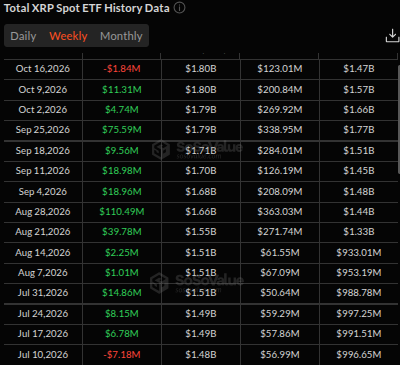
Task: Select the Jul 17,2026 date cell
Action: click(x=43, y=334)
